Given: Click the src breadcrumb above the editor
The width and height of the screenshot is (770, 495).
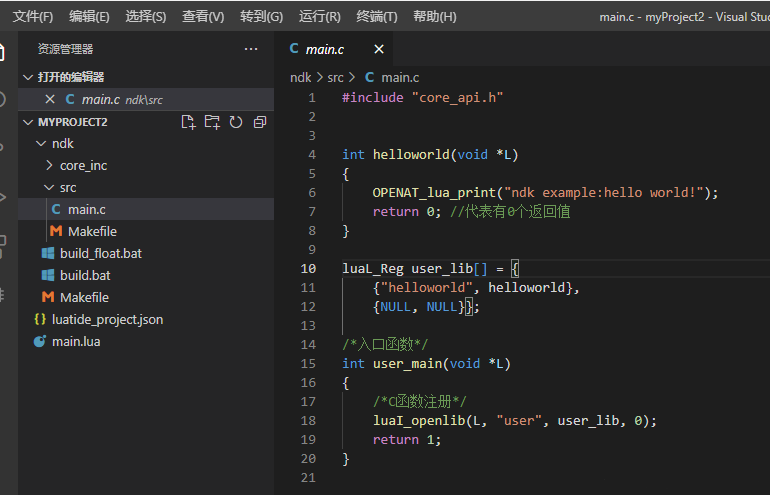Looking at the screenshot, I should 335,77.
